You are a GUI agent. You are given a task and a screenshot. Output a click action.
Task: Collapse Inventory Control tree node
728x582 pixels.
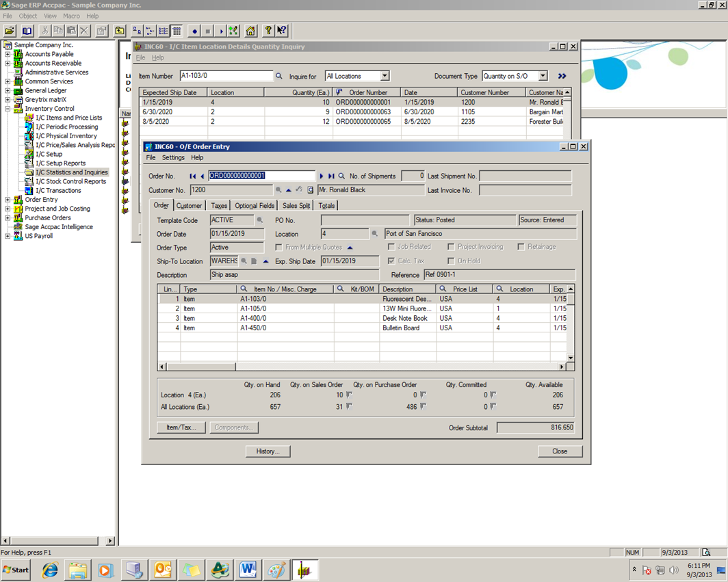8,109
